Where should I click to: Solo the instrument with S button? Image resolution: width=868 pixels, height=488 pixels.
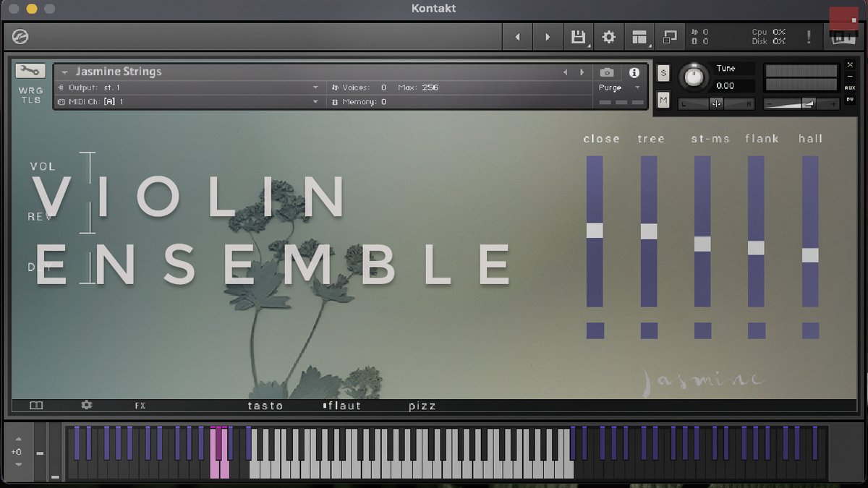pyautogui.click(x=663, y=73)
